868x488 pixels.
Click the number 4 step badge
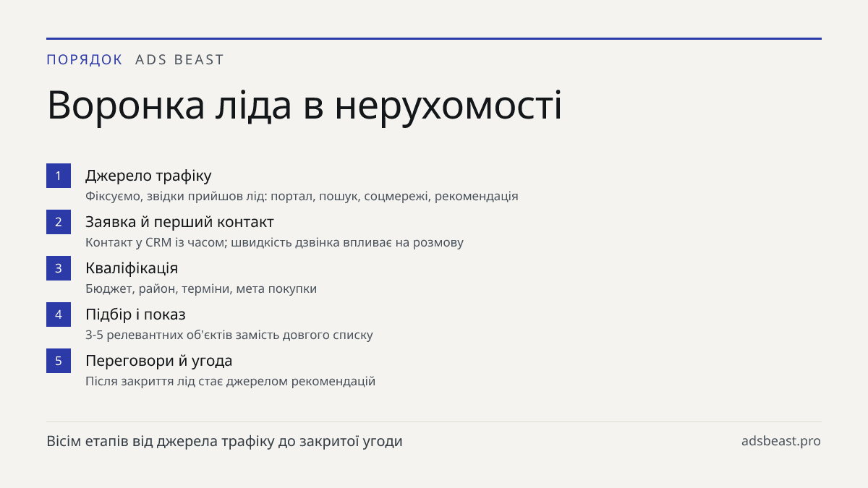(x=59, y=314)
